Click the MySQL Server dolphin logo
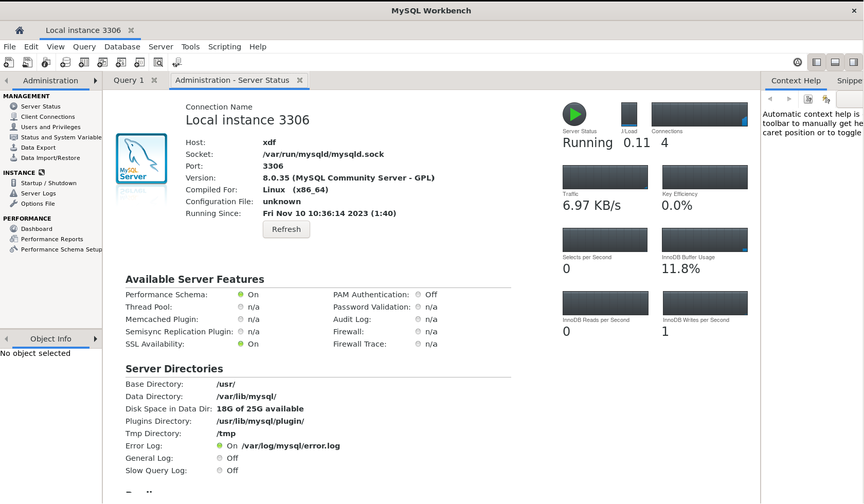Screen dimensions: 864x504 click(141, 158)
